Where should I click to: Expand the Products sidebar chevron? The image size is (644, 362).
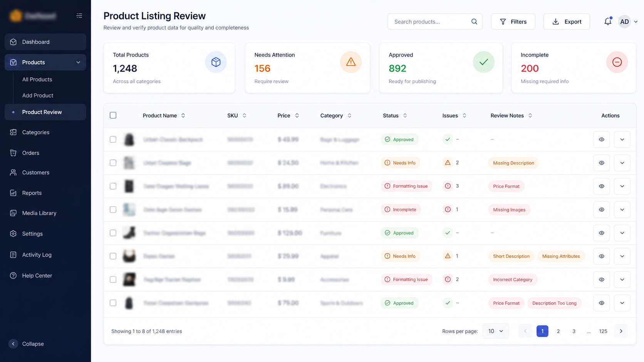tap(78, 62)
